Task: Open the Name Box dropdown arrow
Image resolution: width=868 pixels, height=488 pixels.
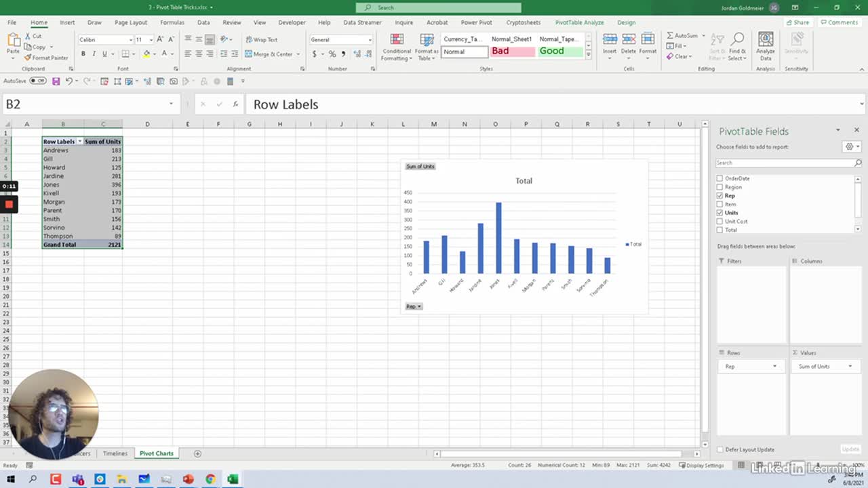Action: 172,104
